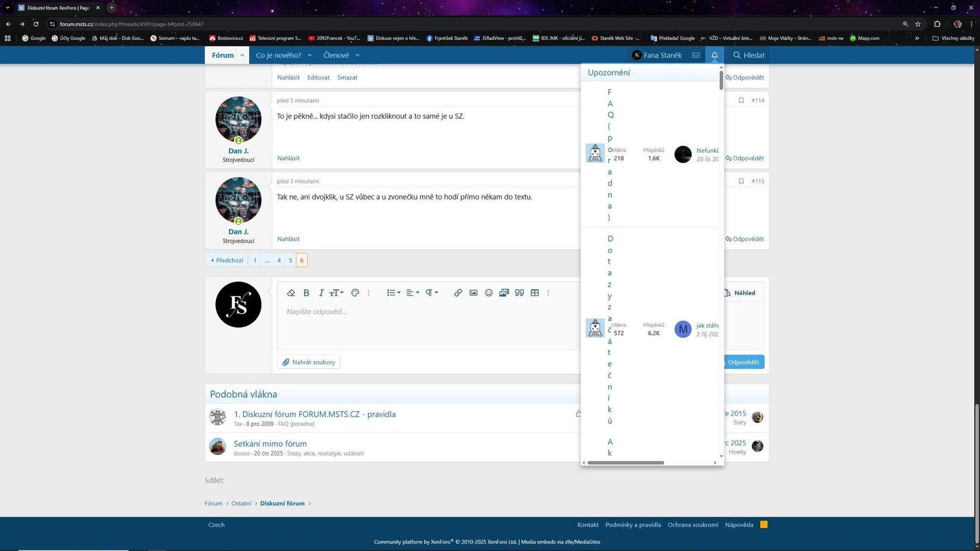Screen dimensions: 980x551
Task: Expand the font size dropdown
Action: pyautogui.click(x=336, y=293)
